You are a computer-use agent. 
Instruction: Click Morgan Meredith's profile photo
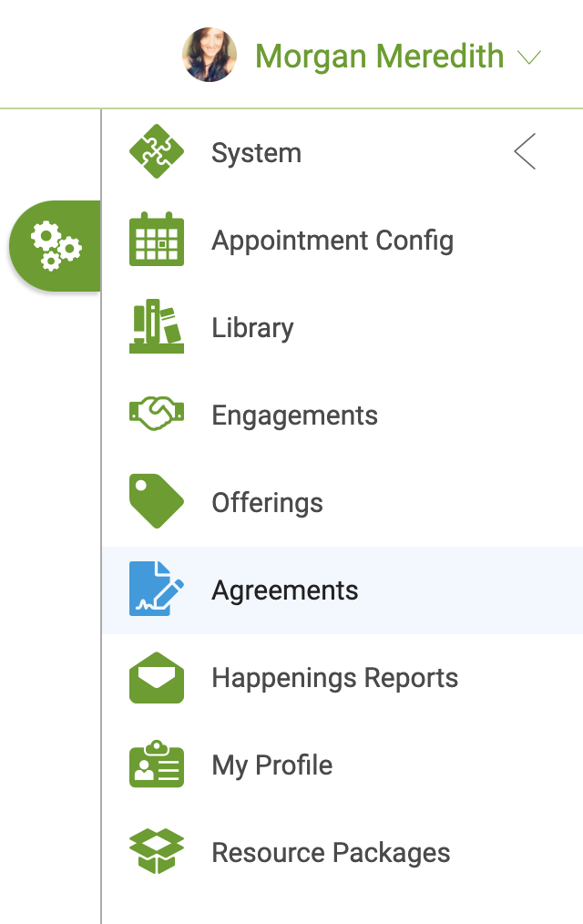point(209,54)
